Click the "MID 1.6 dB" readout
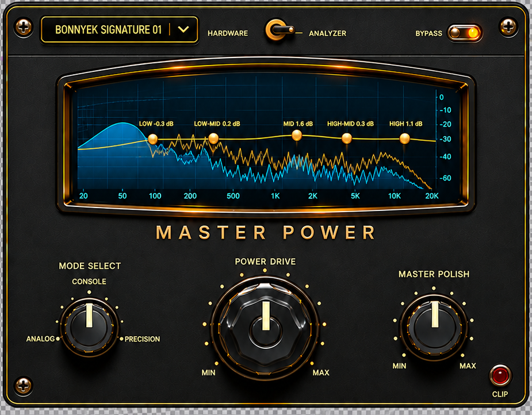Image resolution: width=532 pixels, height=415 pixels. (x=298, y=124)
